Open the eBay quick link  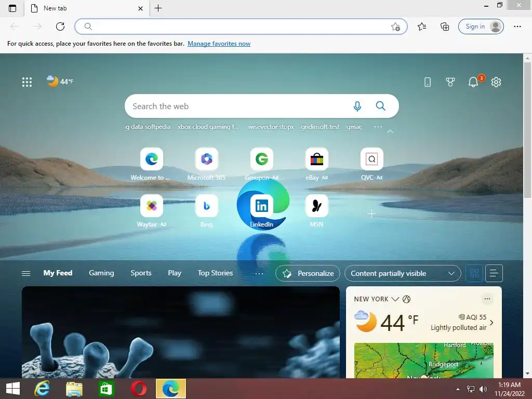click(316, 164)
